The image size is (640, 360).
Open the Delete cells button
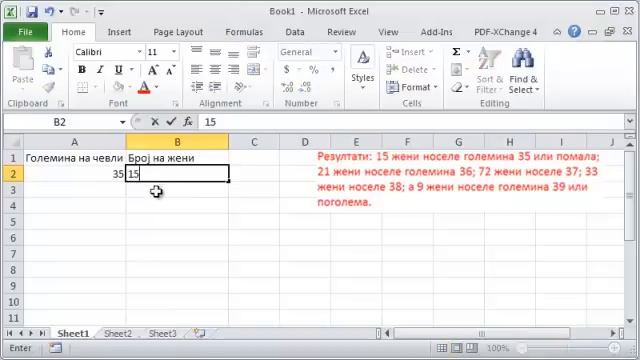[411, 70]
